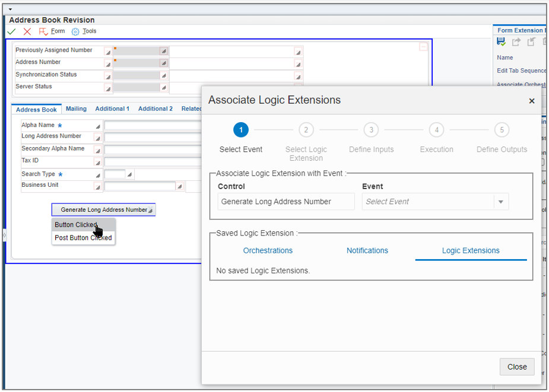Click the Tools gear icon in toolbar
The image size is (549, 392).
coord(76,31)
